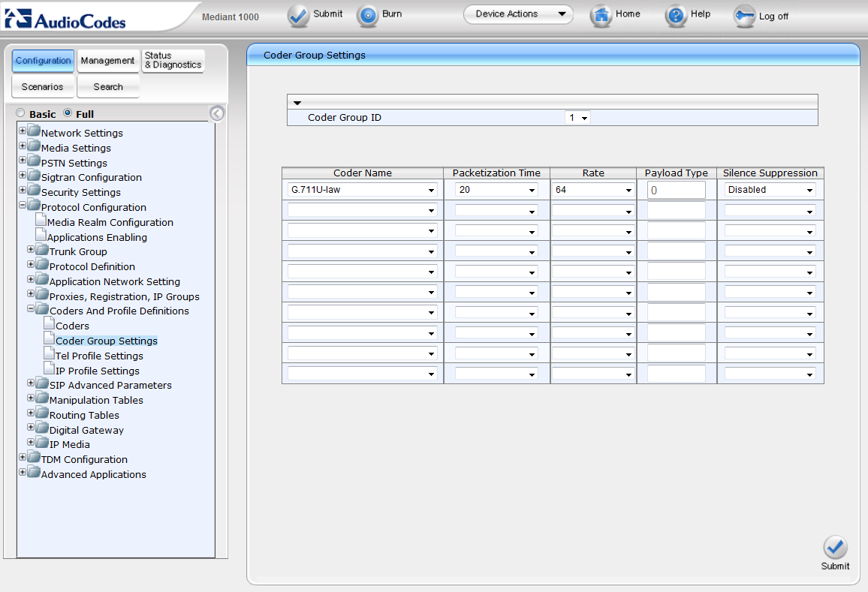The width and height of the screenshot is (868, 592).
Task: Click the Home icon
Action: click(x=601, y=16)
